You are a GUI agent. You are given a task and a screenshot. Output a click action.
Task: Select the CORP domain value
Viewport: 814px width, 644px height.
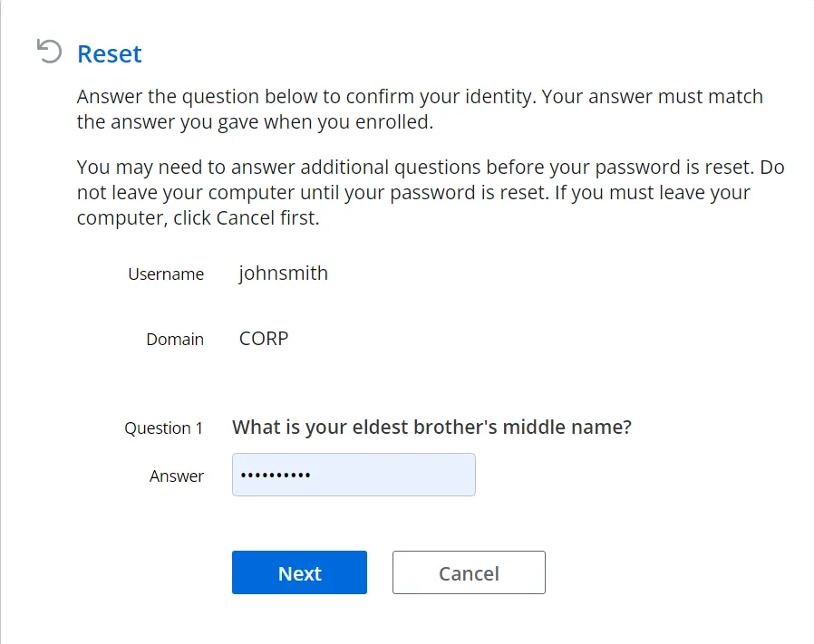click(264, 339)
